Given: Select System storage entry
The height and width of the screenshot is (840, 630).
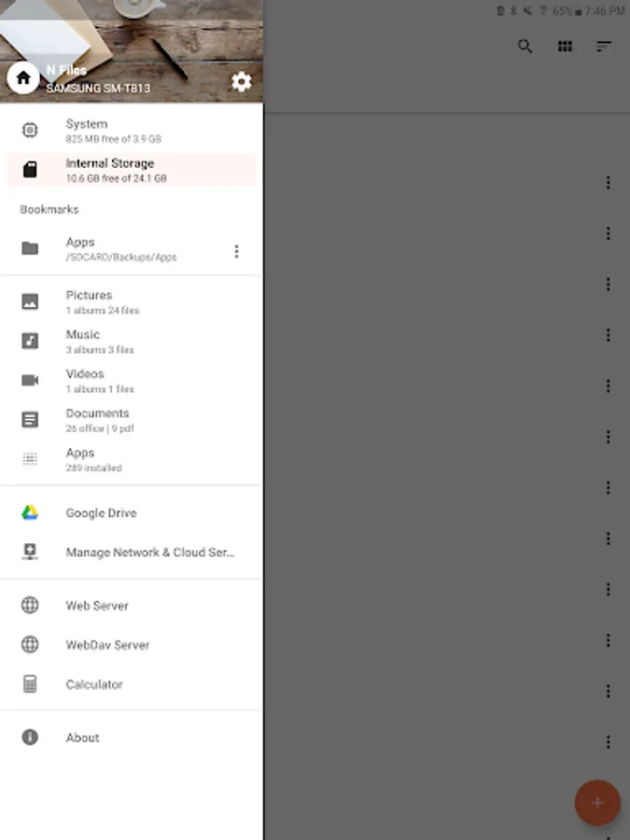Looking at the screenshot, I should click(132, 131).
